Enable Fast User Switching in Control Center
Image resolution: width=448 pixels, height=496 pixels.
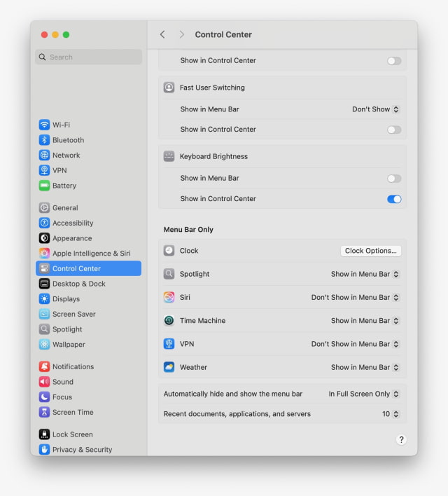[x=394, y=130]
